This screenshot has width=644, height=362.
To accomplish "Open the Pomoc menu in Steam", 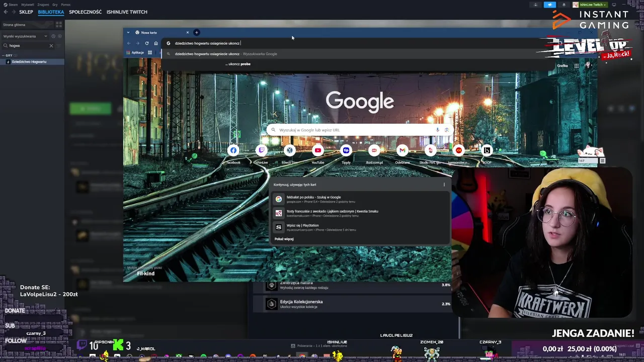I will pos(66,5).
